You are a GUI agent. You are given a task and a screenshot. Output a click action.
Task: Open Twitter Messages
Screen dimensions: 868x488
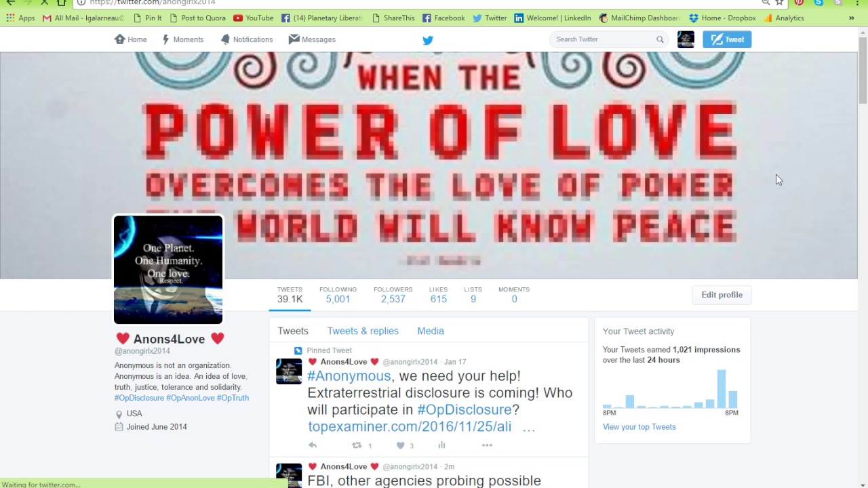pos(312,39)
